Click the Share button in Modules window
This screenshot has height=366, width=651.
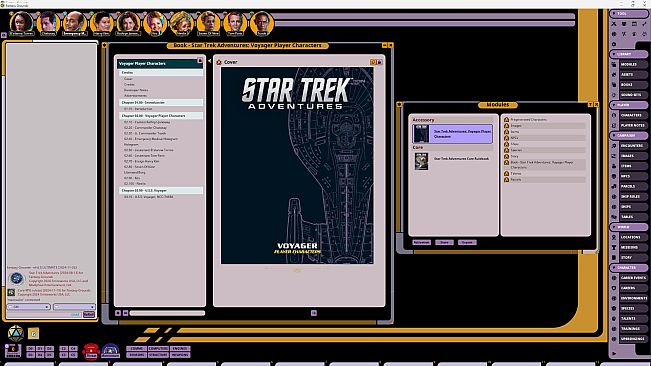444,242
